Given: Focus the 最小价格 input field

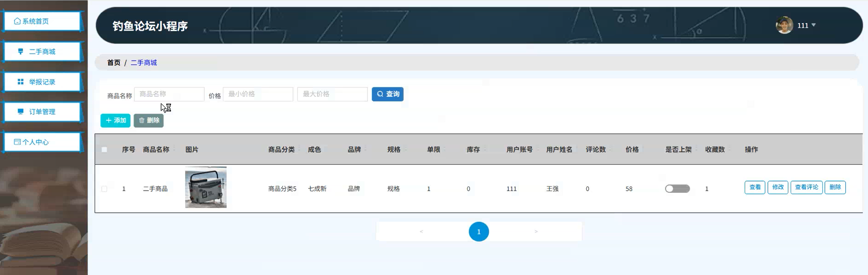Looking at the screenshot, I should coord(258,94).
